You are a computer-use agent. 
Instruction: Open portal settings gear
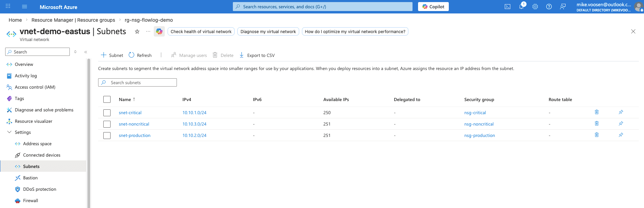535,7
